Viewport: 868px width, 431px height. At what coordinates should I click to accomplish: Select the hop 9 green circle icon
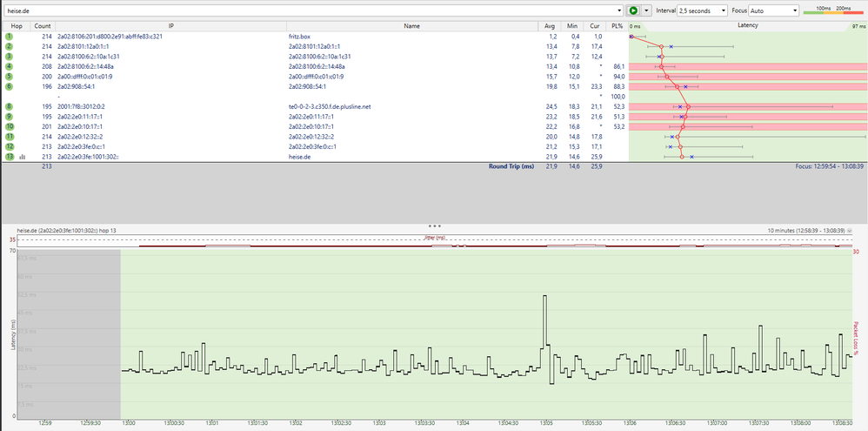(x=10, y=117)
